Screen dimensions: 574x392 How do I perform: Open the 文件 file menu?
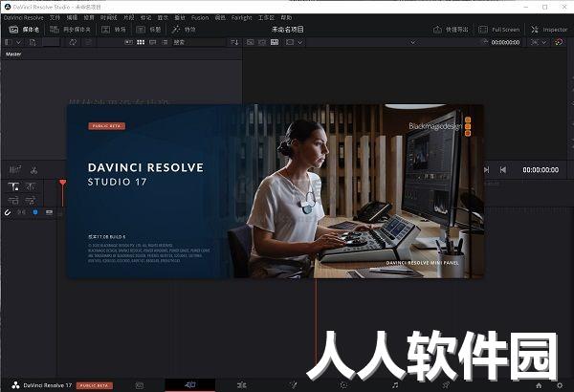[x=55, y=17]
